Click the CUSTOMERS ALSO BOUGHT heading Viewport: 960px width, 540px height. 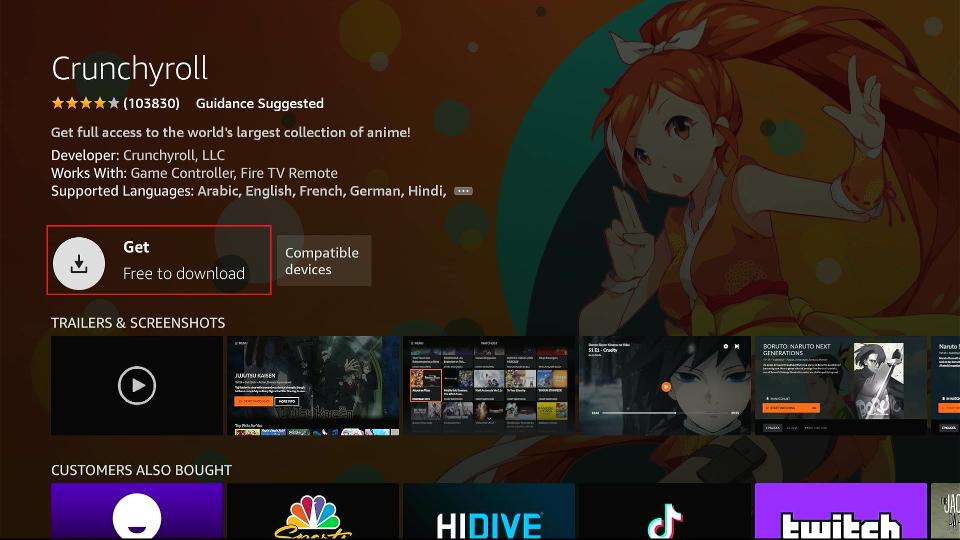tap(141, 470)
